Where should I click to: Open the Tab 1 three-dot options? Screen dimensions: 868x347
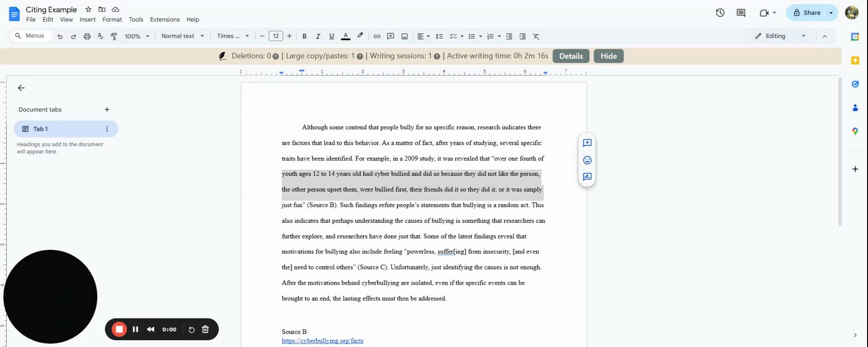(107, 129)
